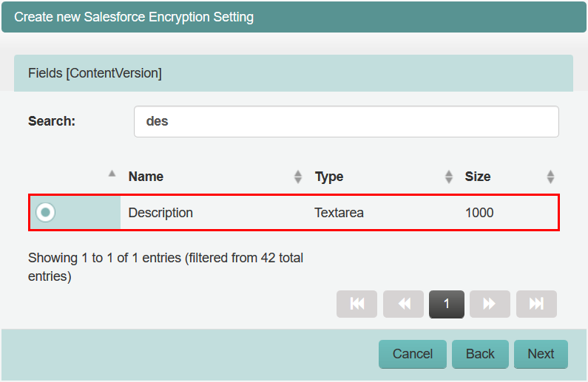Click the Description name cell

pyautogui.click(x=160, y=213)
